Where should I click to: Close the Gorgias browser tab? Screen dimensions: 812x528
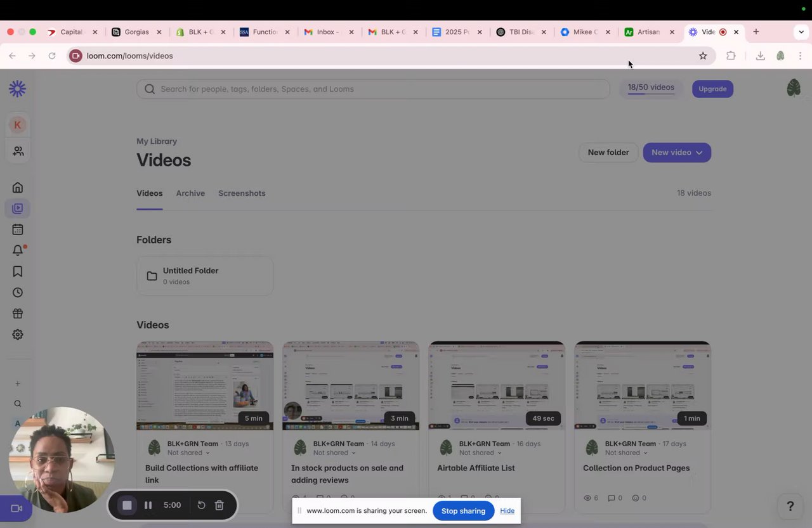point(159,32)
